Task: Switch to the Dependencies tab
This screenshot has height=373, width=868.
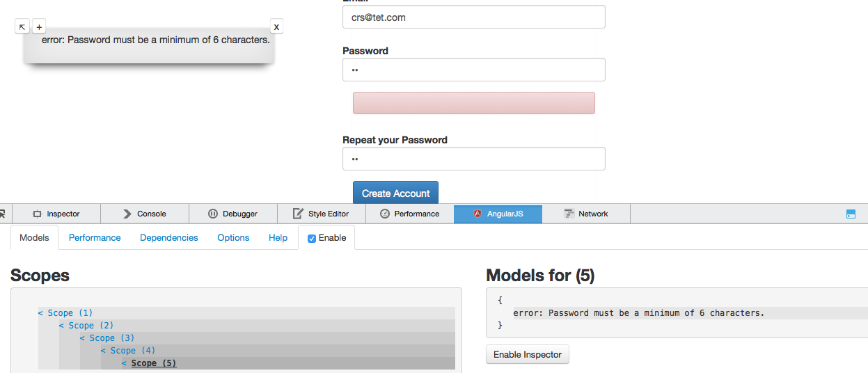Action: (169, 237)
